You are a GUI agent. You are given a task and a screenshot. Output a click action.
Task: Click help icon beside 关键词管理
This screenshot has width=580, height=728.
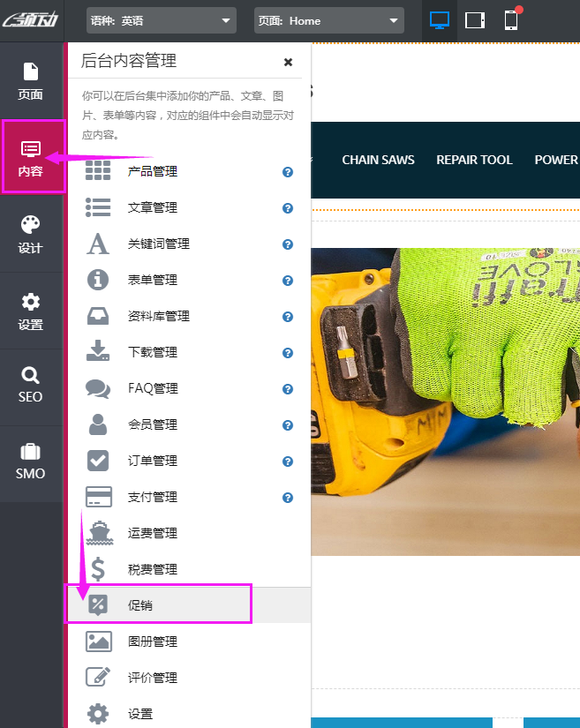pos(287,244)
